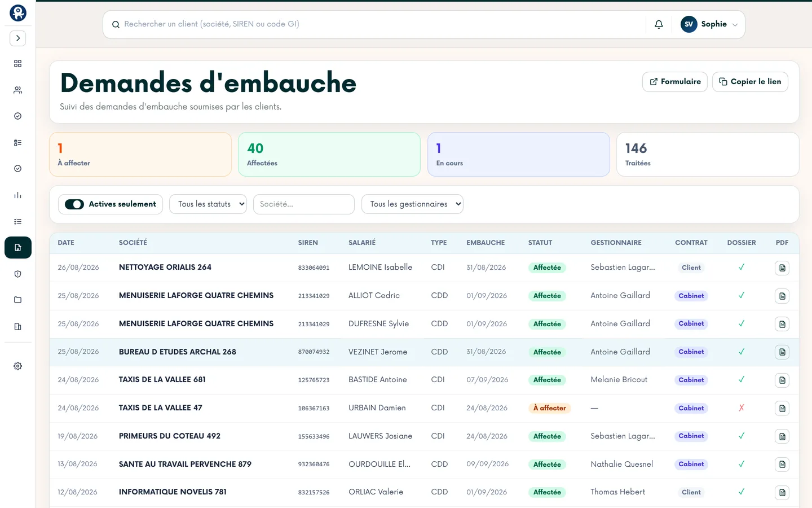The height and width of the screenshot is (508, 812).
Task: Open PDF for DUFRESNE Sylvie row
Action: 782,324
